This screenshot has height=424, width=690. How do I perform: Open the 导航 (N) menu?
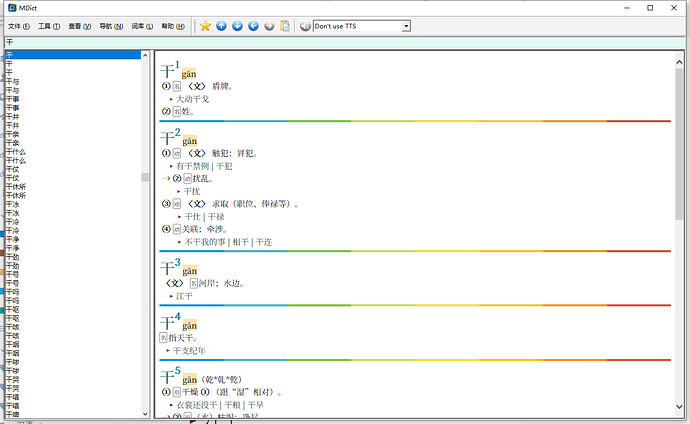[x=111, y=26]
